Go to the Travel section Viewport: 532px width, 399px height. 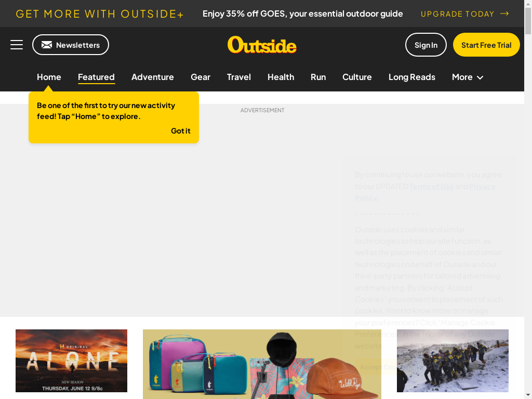(x=239, y=77)
